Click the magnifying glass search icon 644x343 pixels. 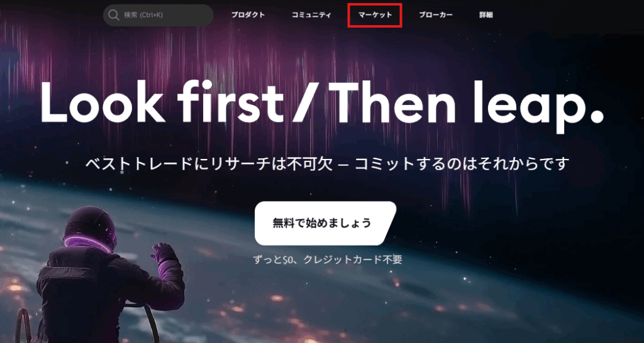(114, 15)
